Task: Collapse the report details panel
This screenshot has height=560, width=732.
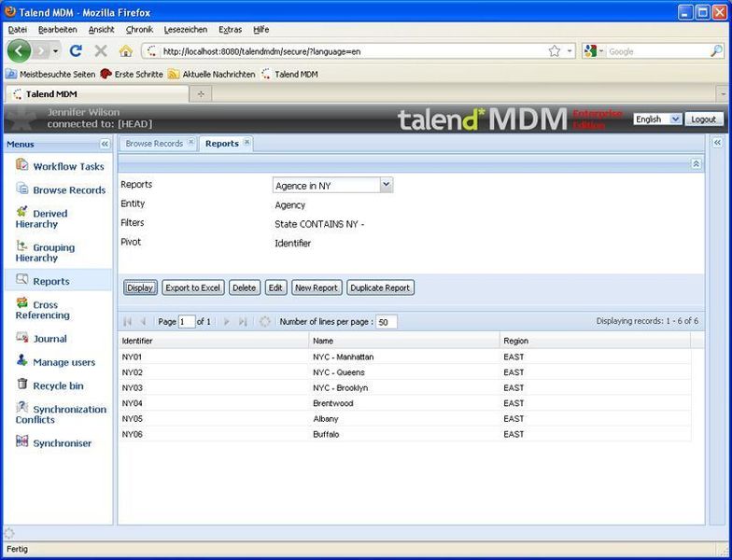Action: (696, 164)
